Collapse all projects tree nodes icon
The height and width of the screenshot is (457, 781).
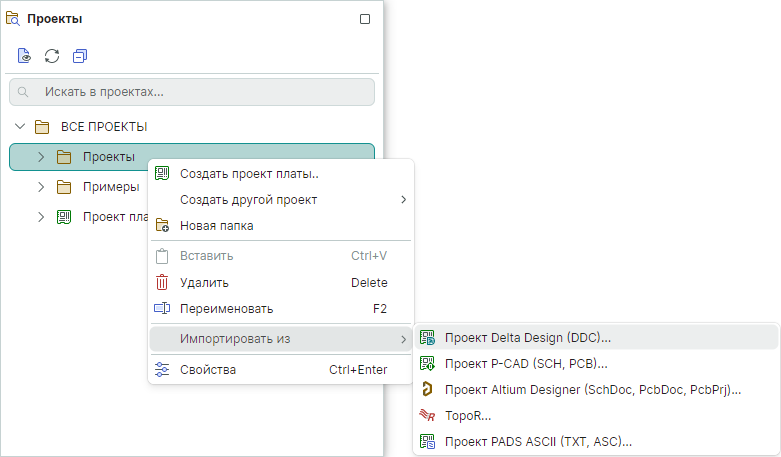pyautogui.click(x=80, y=55)
